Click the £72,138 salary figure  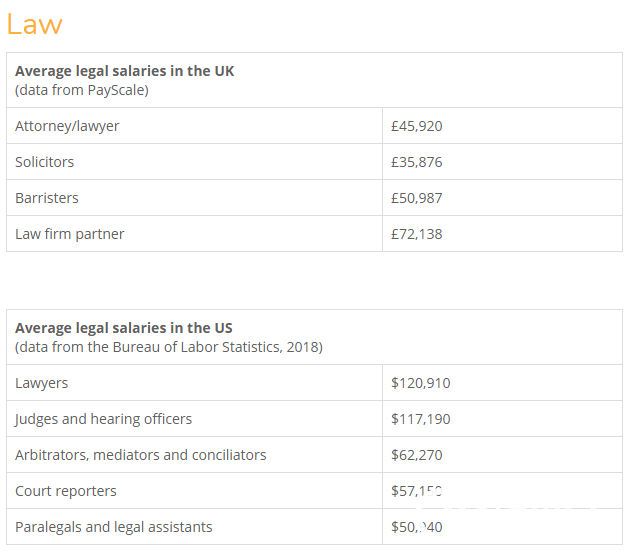(x=417, y=234)
